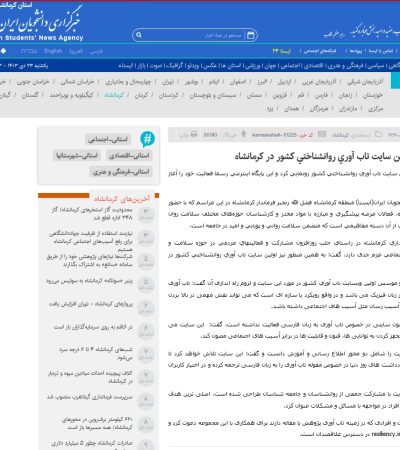Select highlighted کرمانشاه province
Image resolution: width=400 pixels, height=450 pixels.
(114, 95)
